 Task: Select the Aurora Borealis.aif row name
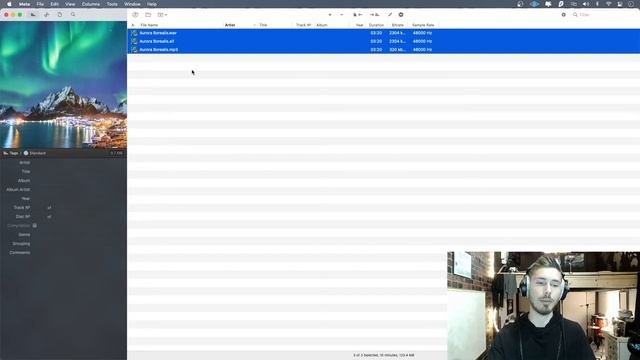pyautogui.click(x=157, y=41)
